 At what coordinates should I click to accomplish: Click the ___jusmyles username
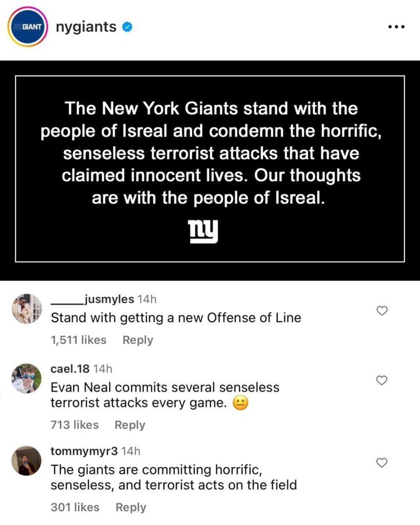click(x=92, y=299)
